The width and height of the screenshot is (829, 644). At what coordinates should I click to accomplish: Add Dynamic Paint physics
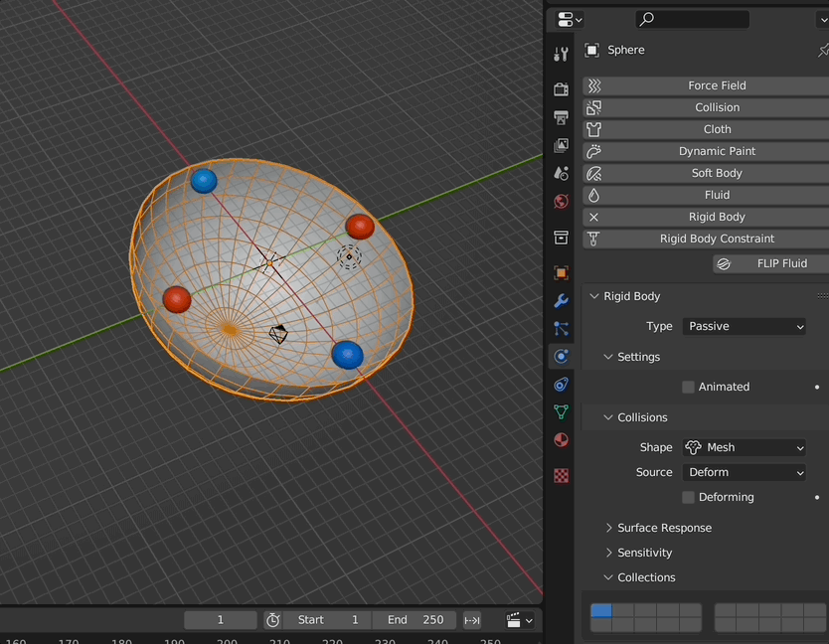706,151
